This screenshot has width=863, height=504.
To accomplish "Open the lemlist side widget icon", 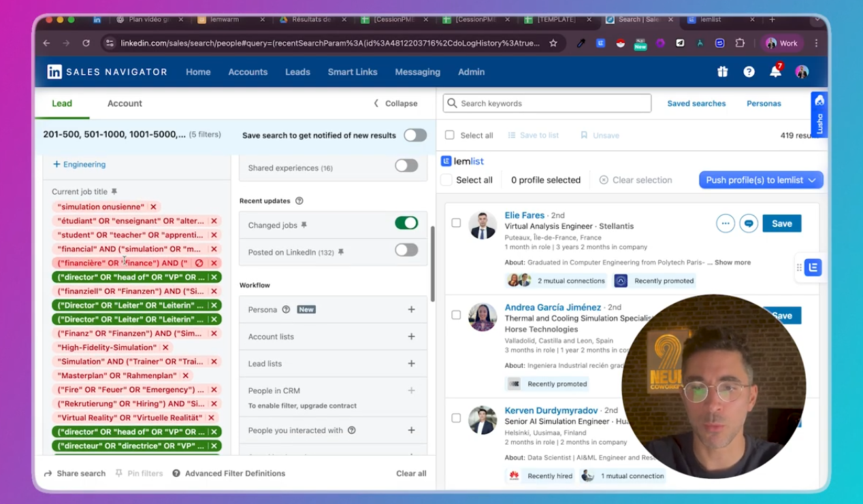I will coord(813,268).
